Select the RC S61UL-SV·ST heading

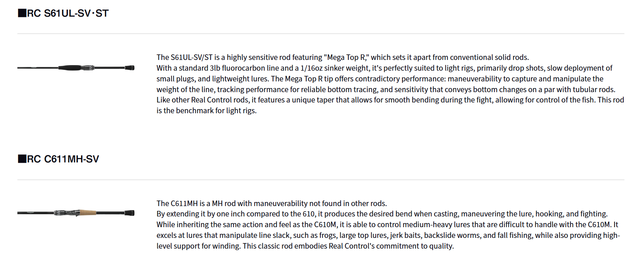[68, 13]
